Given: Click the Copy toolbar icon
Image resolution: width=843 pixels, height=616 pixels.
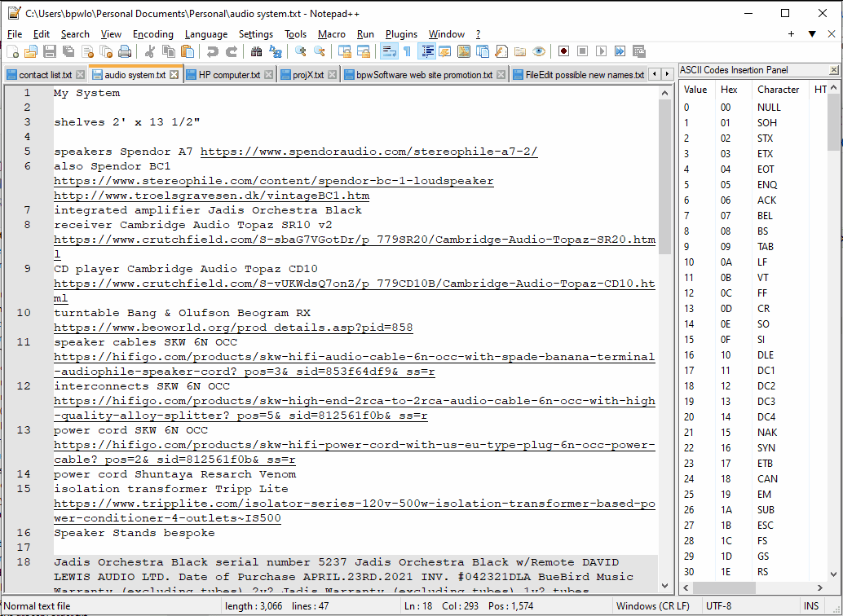Looking at the screenshot, I should [169, 51].
